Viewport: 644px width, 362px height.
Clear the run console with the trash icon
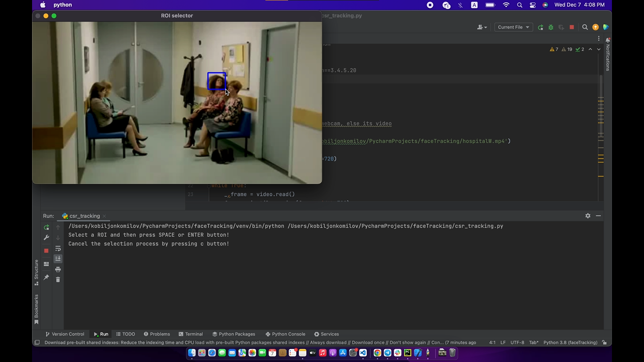pos(58,279)
